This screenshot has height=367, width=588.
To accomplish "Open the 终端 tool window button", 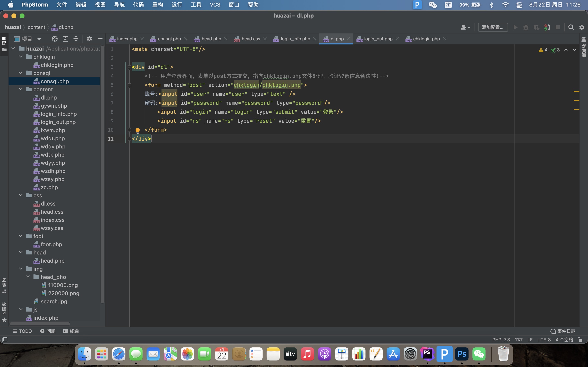I will tap(71, 331).
